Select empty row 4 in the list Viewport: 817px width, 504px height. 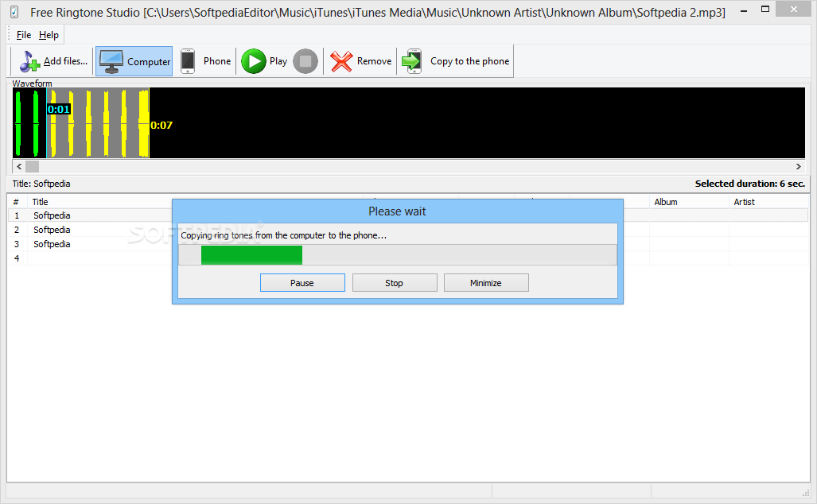408,258
